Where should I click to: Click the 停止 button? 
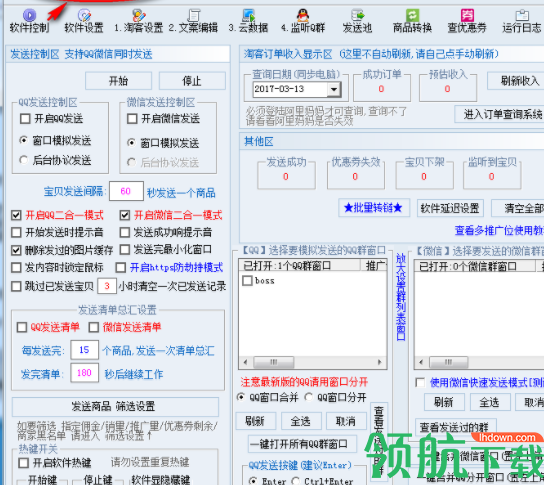coord(192,81)
